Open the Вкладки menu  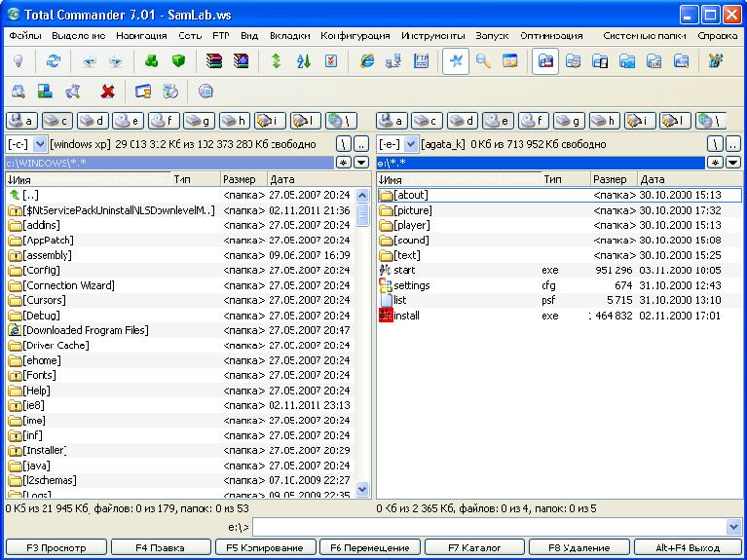(289, 36)
